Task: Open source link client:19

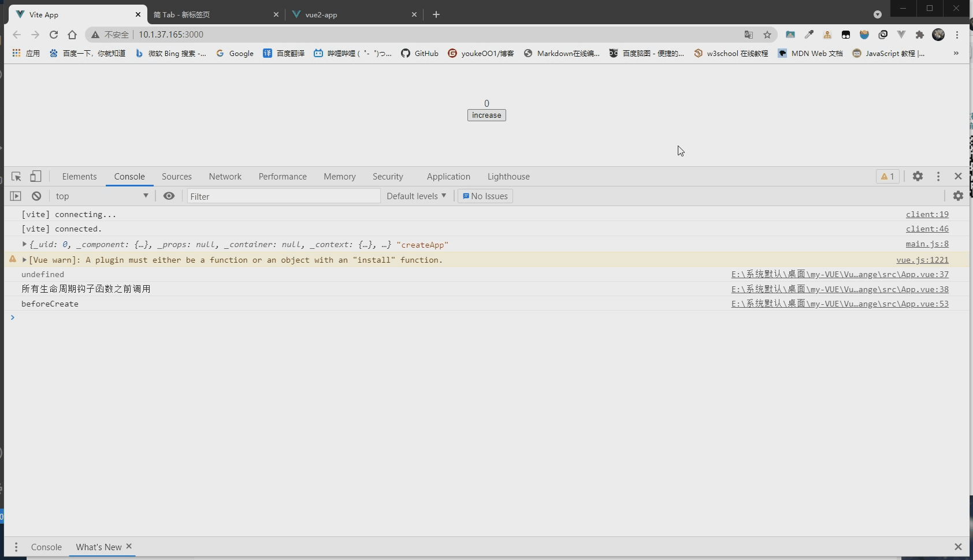Action: click(x=927, y=214)
